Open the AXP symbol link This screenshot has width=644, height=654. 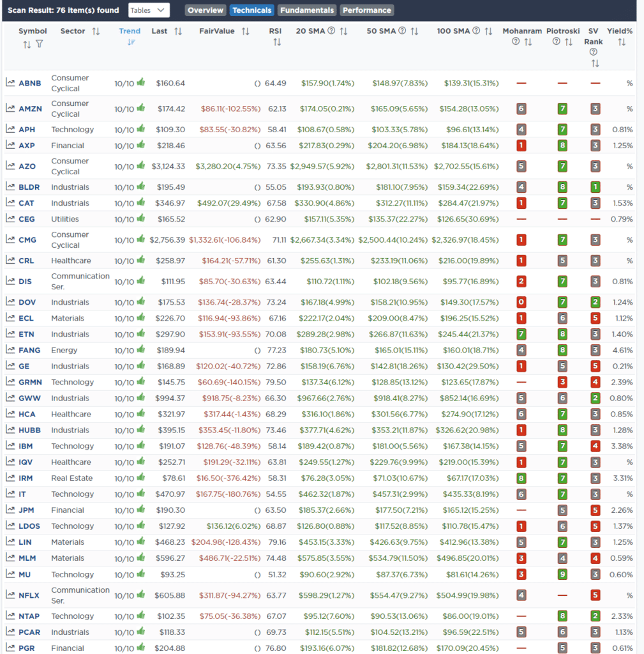27,146
